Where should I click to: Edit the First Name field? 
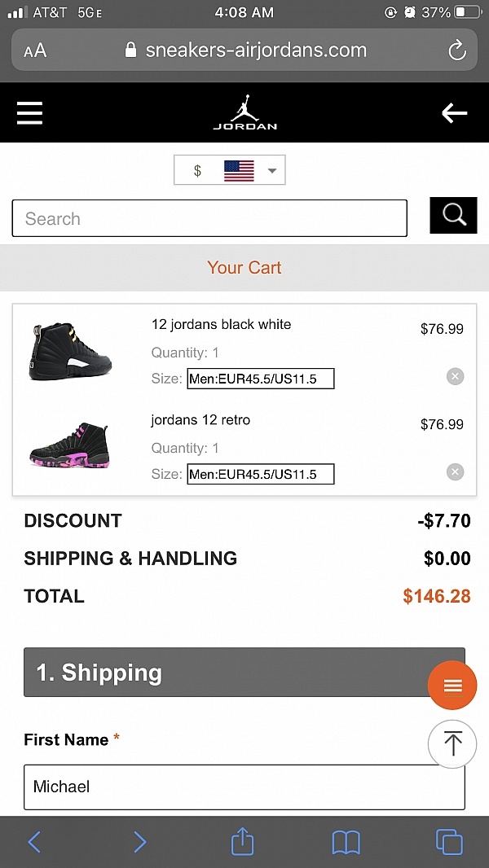244,787
